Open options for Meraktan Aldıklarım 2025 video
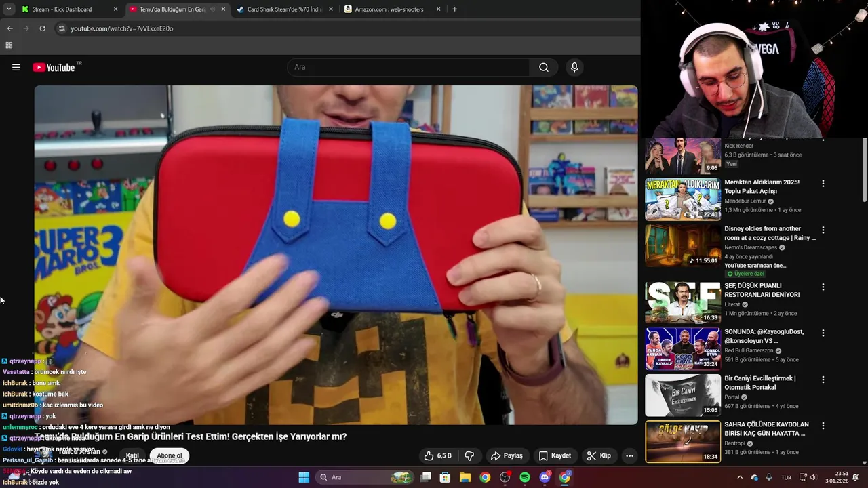868x488 pixels. [x=823, y=184]
